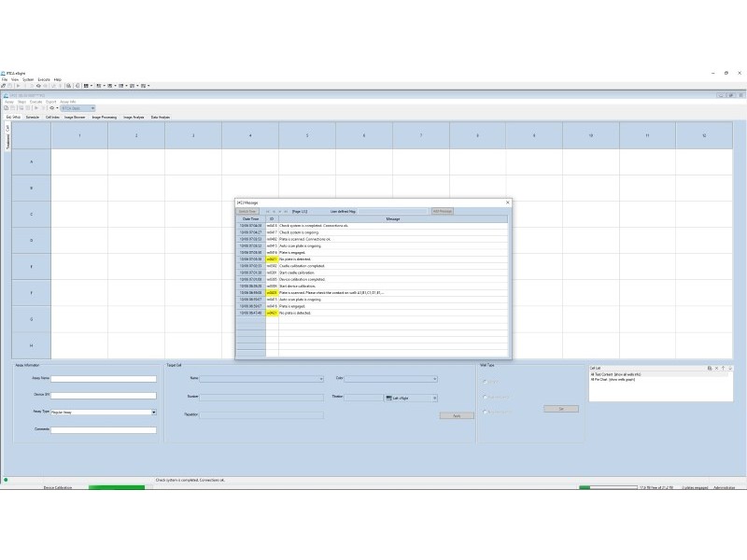The width and height of the screenshot is (747, 560).
Task: Click the Switch Time button
Action: 247,212
